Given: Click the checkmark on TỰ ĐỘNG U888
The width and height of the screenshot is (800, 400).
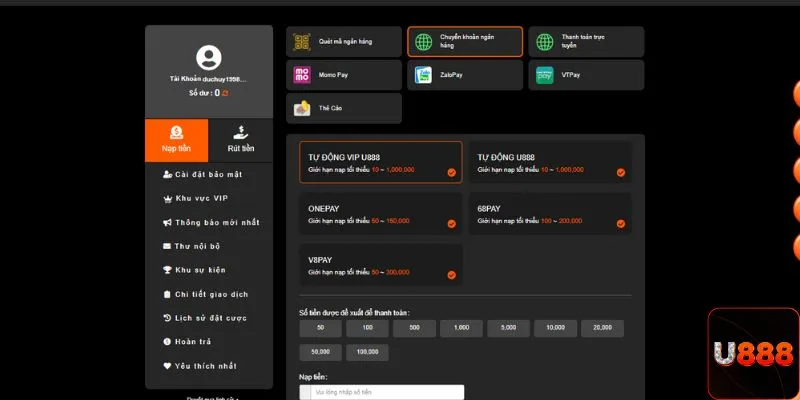Looking at the screenshot, I should point(621,173).
